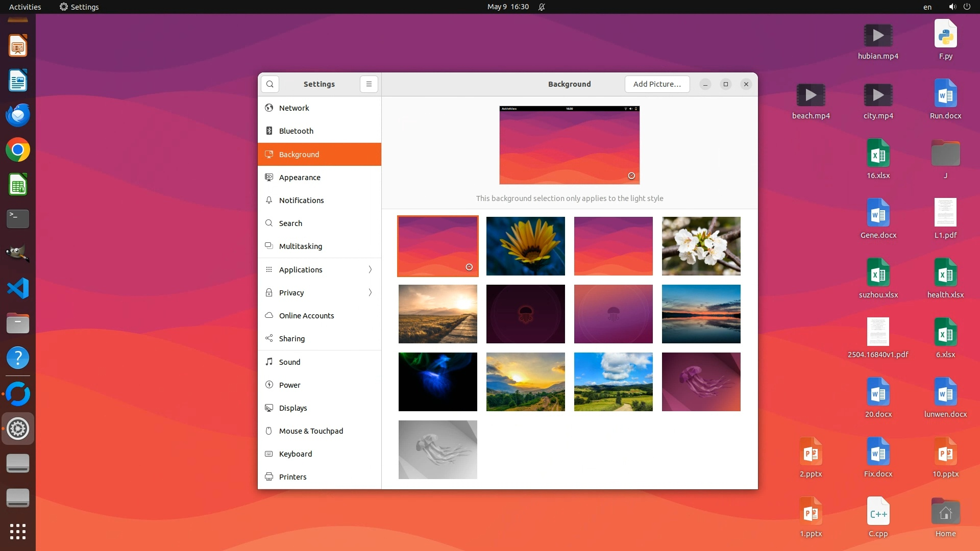
Task: Click the Bluetooth icon in sidebar
Action: coord(269,131)
